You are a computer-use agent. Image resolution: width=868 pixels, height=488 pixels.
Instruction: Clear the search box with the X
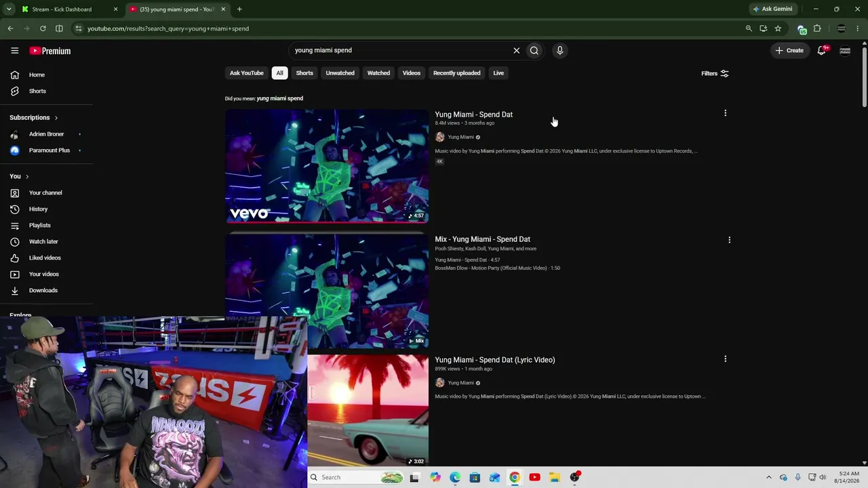coord(516,50)
